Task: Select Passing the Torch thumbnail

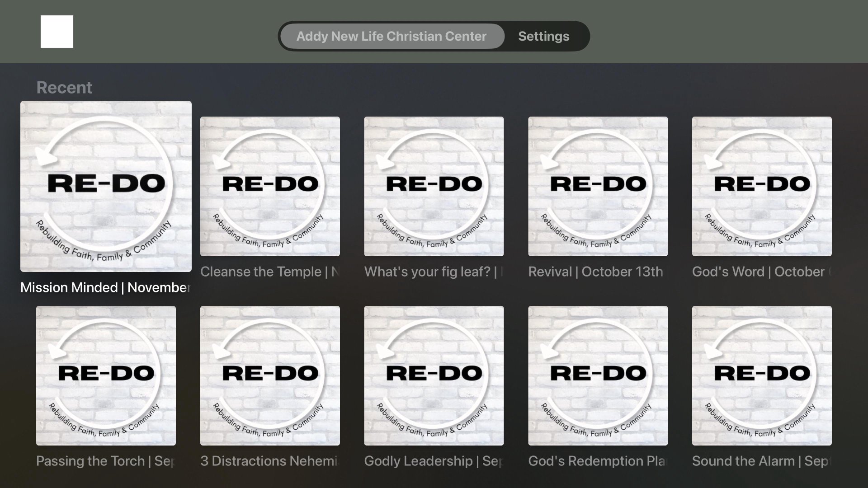Action: pyautogui.click(x=106, y=375)
